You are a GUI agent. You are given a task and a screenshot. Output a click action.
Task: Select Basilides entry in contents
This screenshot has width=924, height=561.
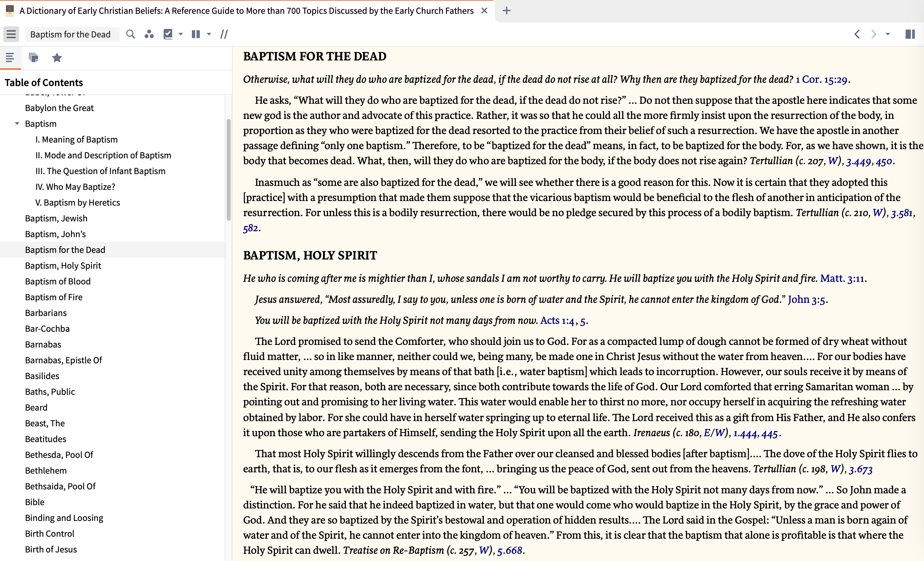[x=42, y=375]
